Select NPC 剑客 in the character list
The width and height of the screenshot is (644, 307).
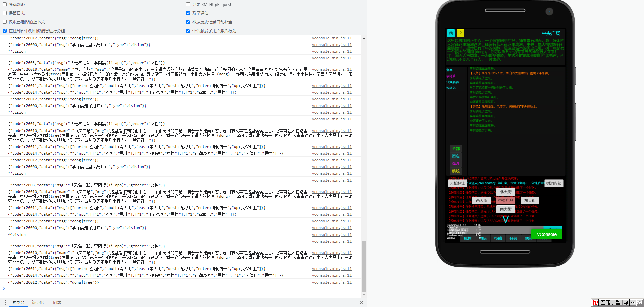click(449, 70)
